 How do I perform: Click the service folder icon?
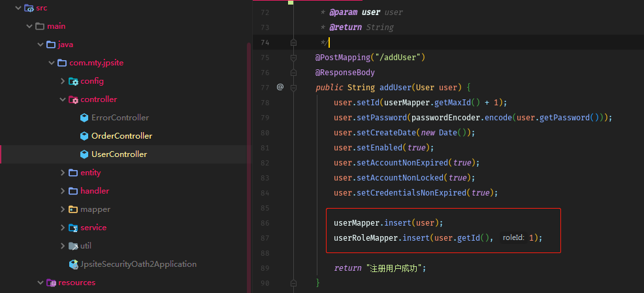(73, 228)
